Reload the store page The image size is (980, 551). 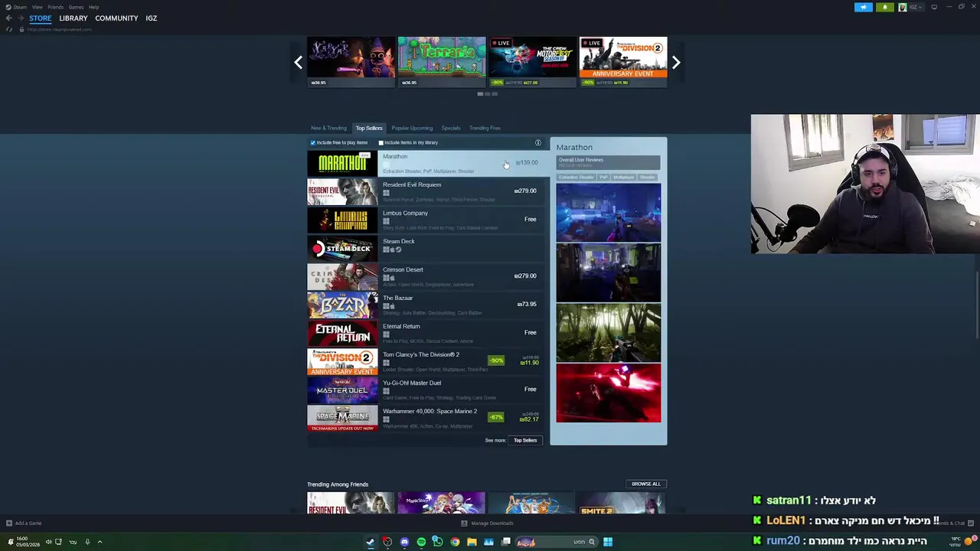point(9,29)
